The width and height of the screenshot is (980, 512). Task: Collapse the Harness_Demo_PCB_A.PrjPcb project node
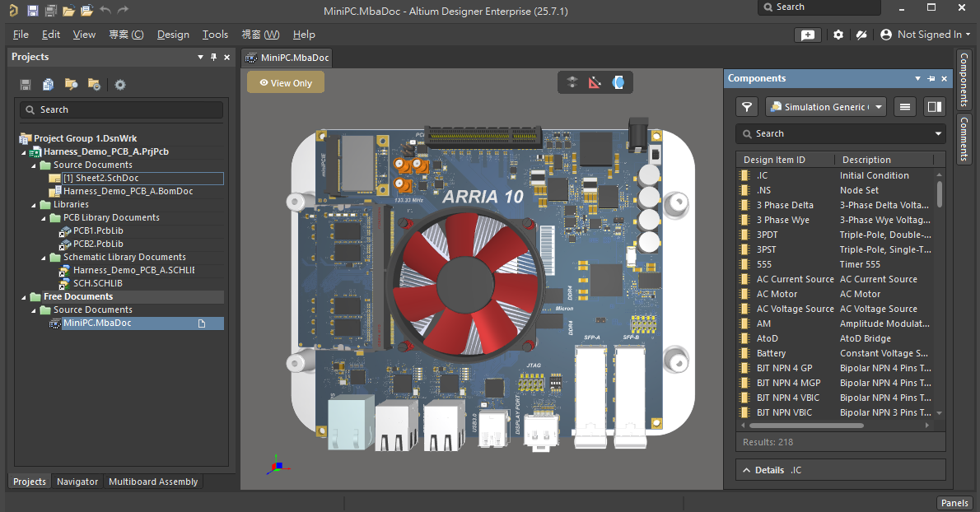(x=24, y=151)
